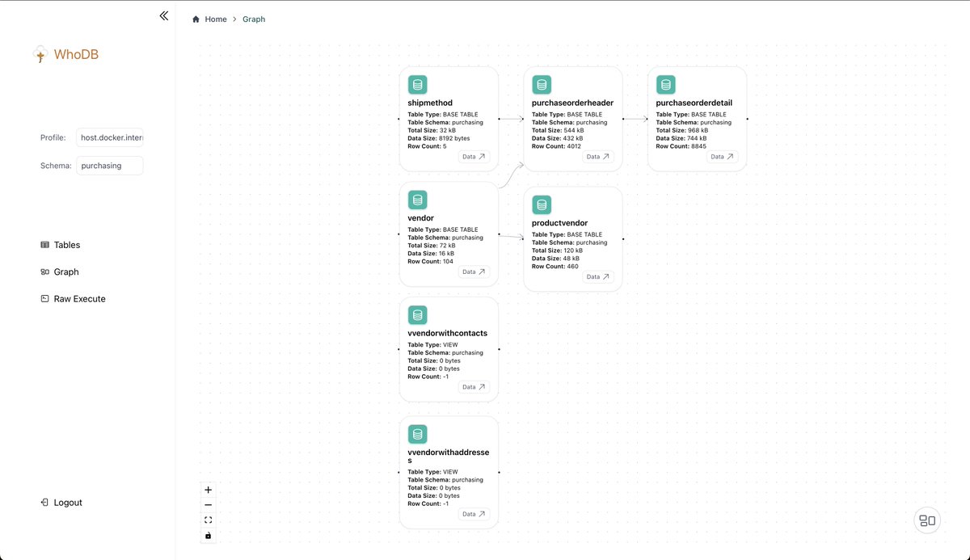Click the database icon on vendor card
This screenshot has height=560, width=970.
point(417,200)
